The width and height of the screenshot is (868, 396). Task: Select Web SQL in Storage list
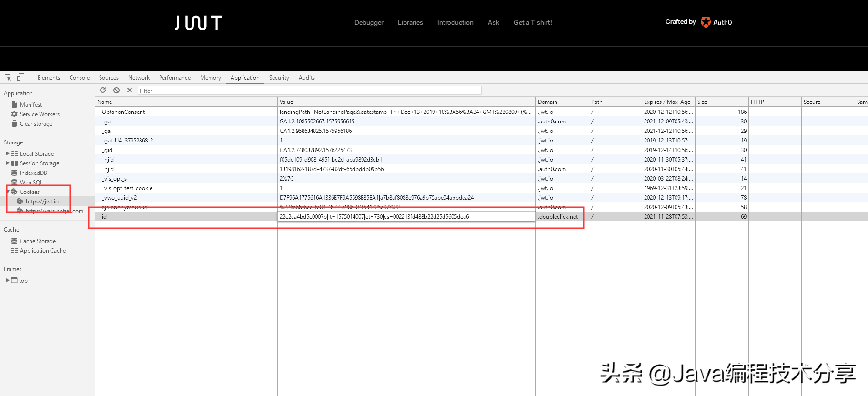tap(31, 182)
